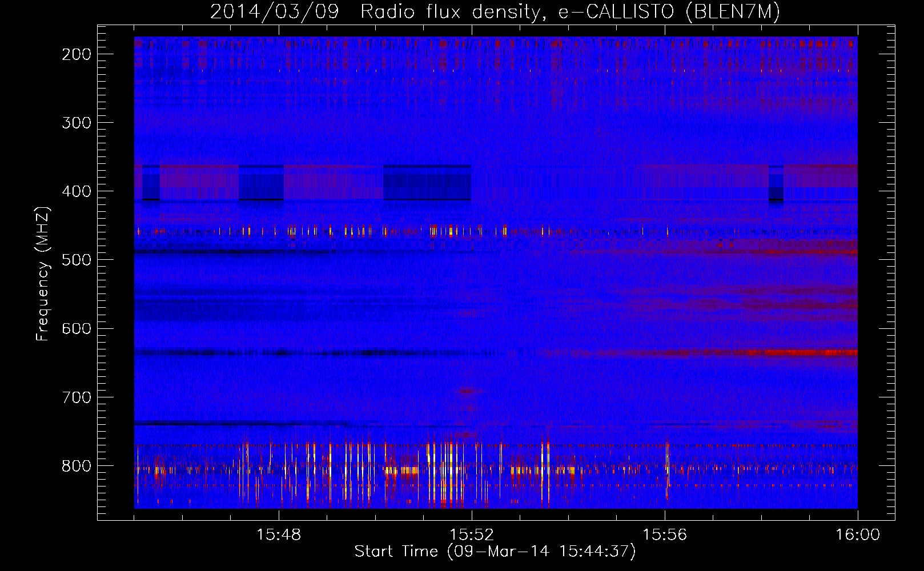Click the 600 frequency tick label
The image size is (924, 571).
coord(77,328)
